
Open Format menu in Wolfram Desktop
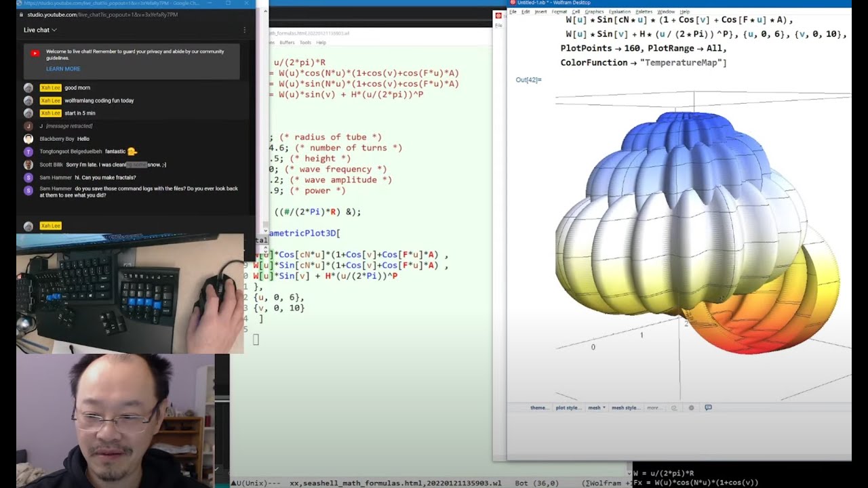[x=559, y=12]
